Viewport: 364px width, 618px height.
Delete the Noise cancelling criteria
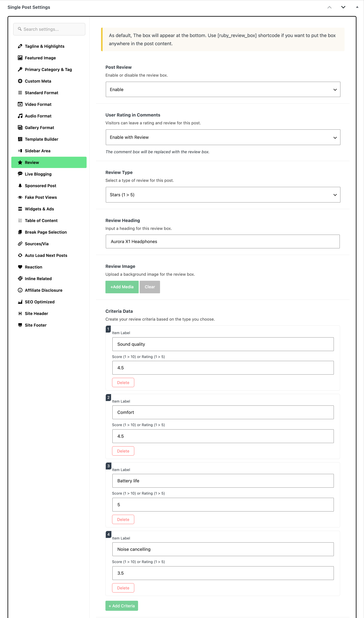tap(123, 588)
